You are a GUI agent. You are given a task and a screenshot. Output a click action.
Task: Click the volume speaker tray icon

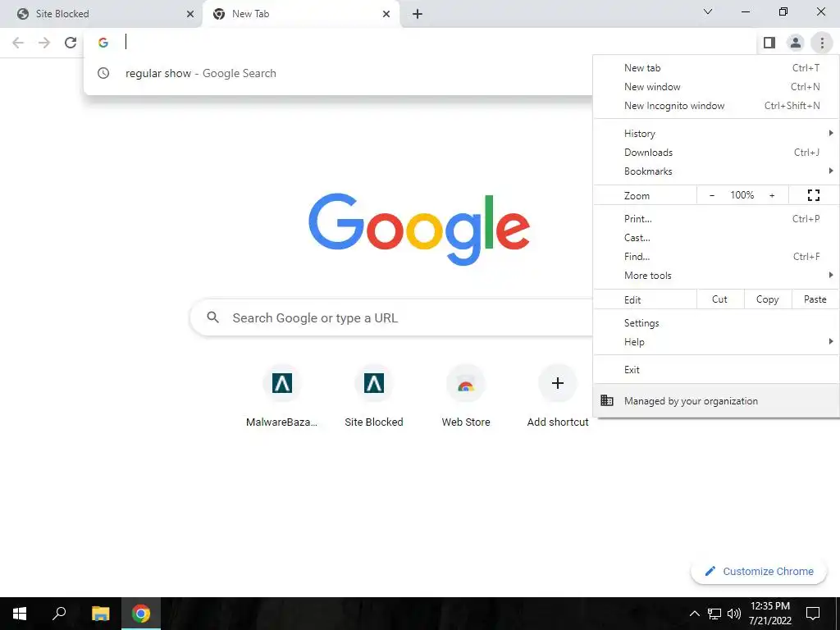point(734,614)
